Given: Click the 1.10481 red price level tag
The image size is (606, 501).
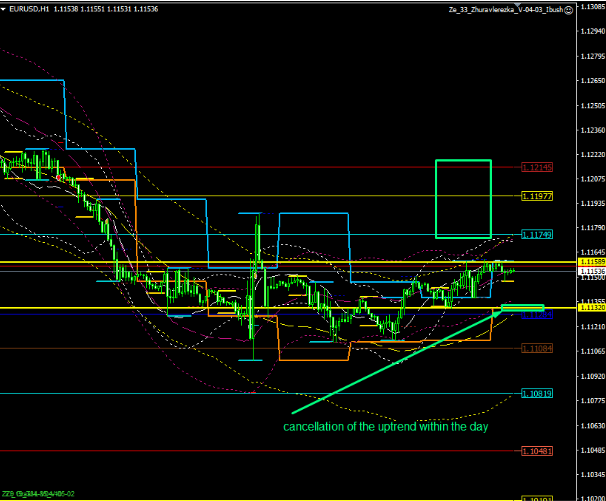Looking at the screenshot, I should click(x=537, y=451).
